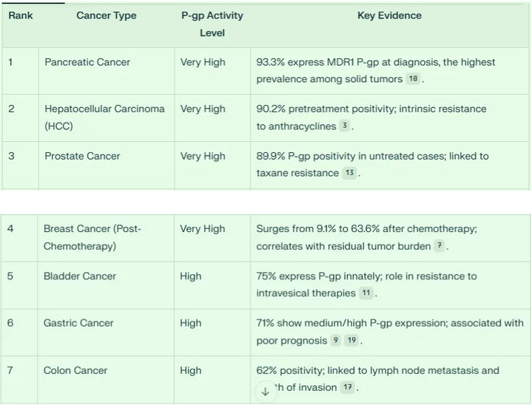Select the Hepatocellular Carcinoma (HCC) cell

coord(104,118)
